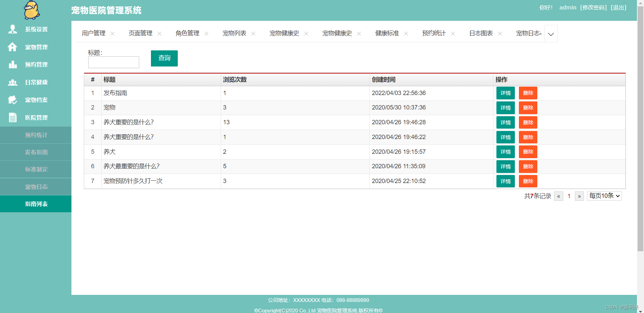The image size is (644, 313).
Task: Click 退出 logout link
Action: click(619, 7)
